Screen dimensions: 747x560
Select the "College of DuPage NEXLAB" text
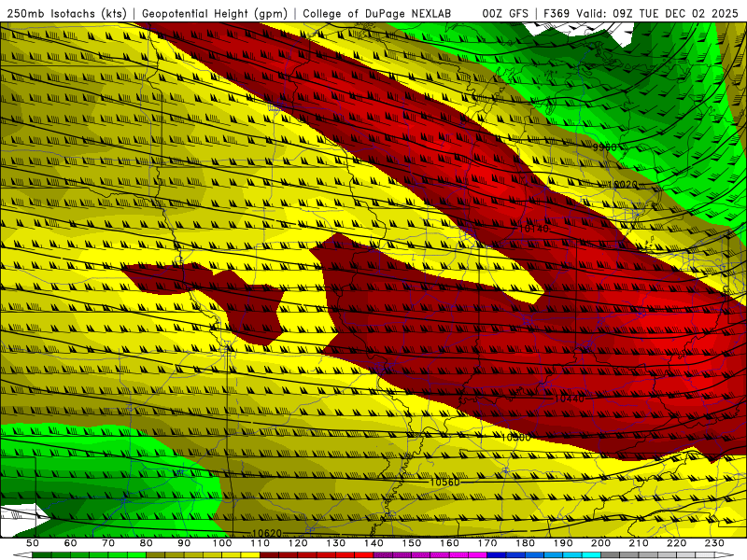(377, 14)
